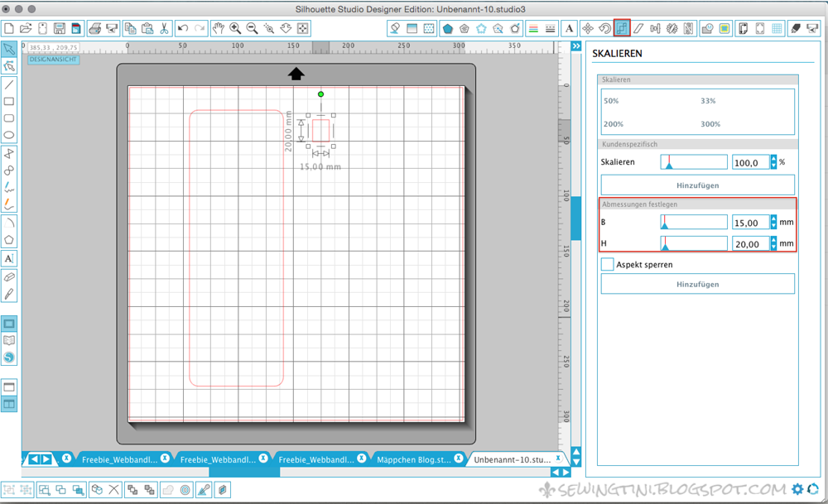The image size is (828, 504).
Task: Open the Silhouette design store icon
Action: pos(9,358)
